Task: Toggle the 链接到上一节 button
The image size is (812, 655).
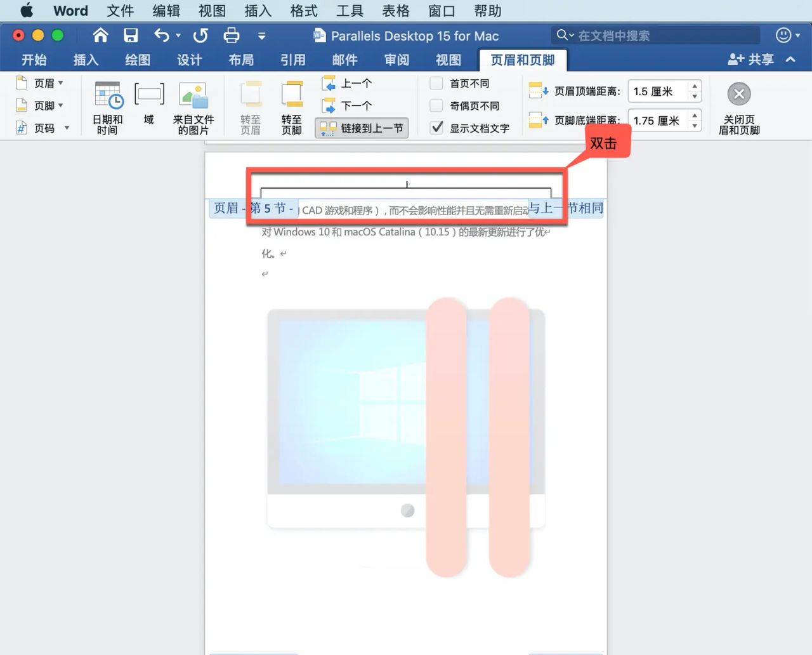Action: [362, 128]
